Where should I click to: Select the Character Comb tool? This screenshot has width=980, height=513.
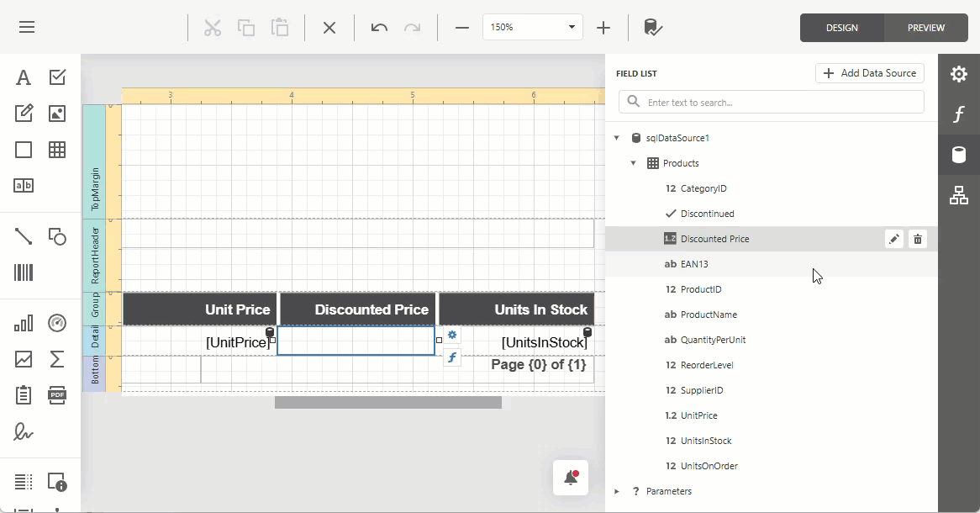click(24, 185)
